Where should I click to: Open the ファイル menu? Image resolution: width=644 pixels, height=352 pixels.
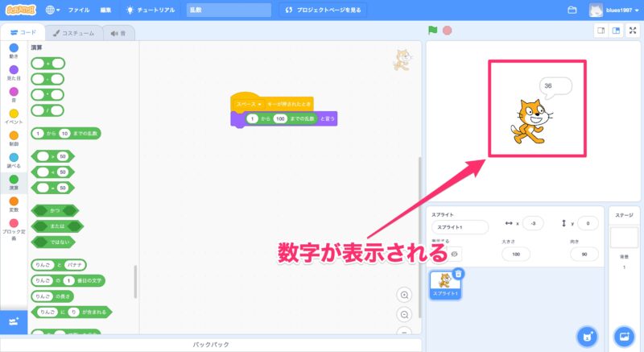coord(79,10)
